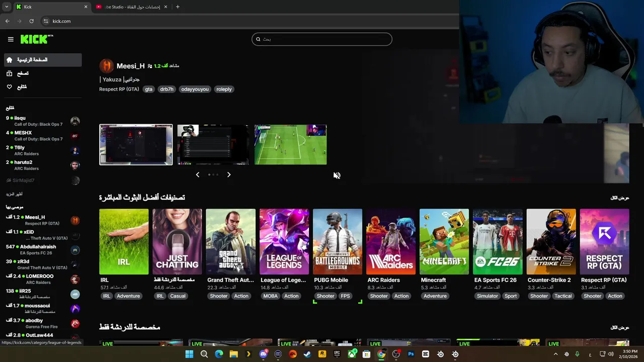Open the Just Chatting category card
This screenshot has height=362, width=644.
point(177,242)
